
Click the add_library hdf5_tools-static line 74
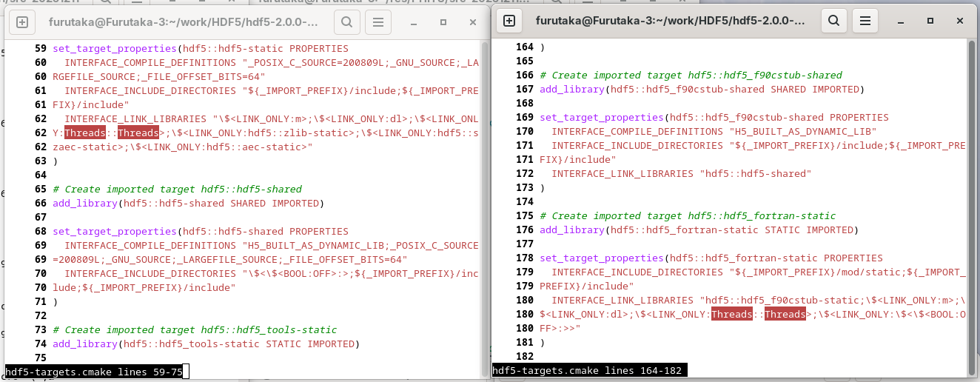pos(205,344)
